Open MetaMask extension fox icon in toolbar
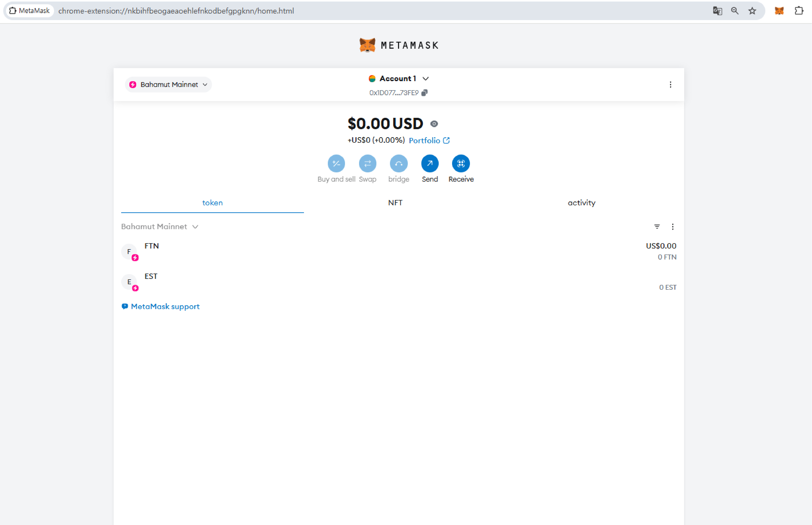 779,11
